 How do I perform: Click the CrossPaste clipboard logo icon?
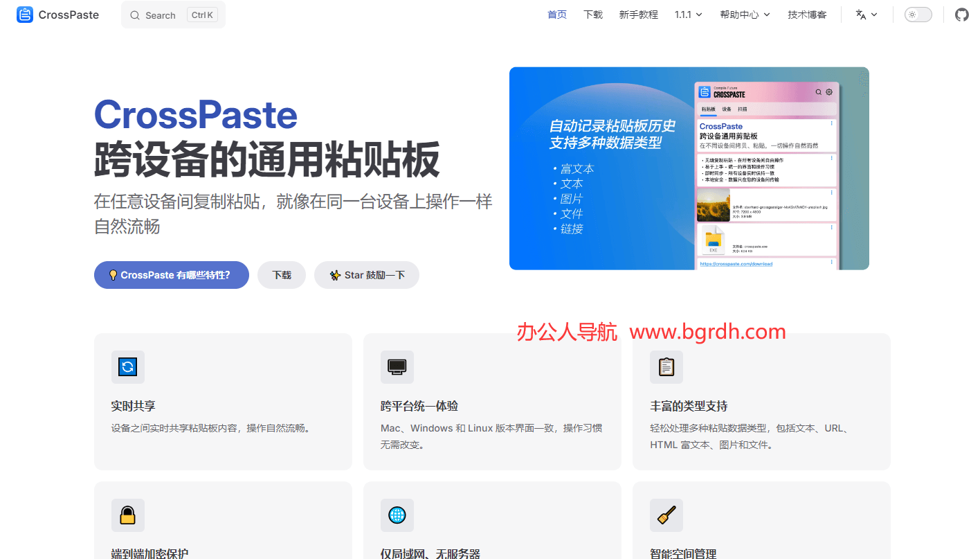pos(24,14)
